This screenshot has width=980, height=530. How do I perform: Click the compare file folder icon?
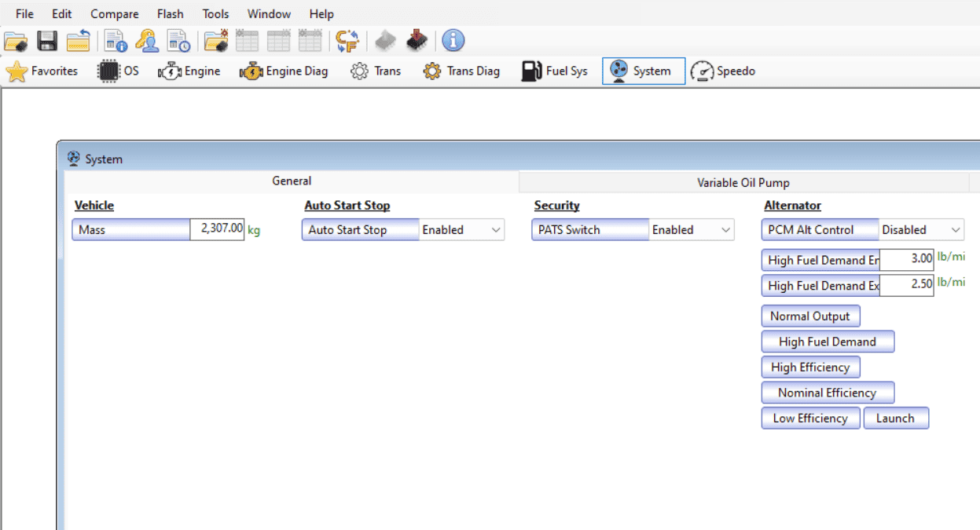pyautogui.click(x=216, y=41)
